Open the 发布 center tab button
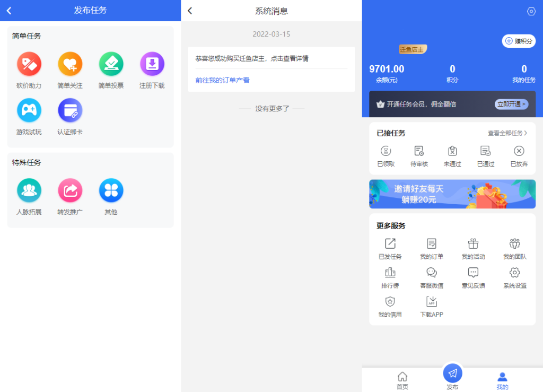This screenshot has width=543, height=392. 452,374
